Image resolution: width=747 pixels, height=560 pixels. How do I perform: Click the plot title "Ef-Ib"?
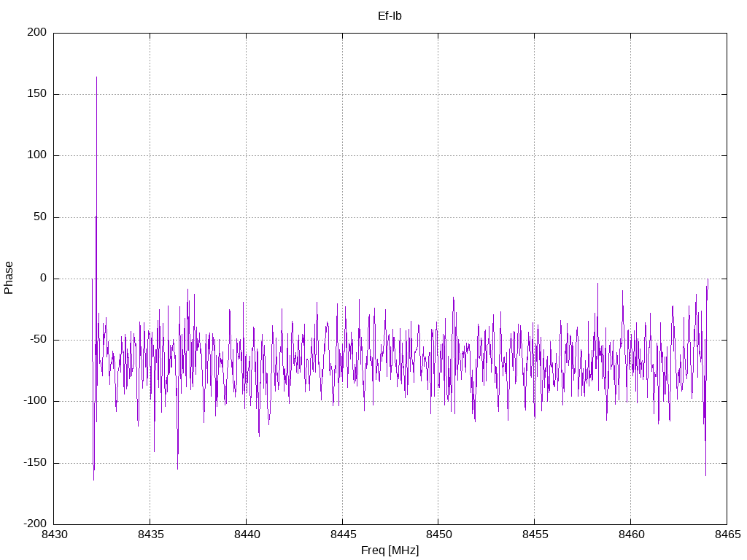[390, 16]
